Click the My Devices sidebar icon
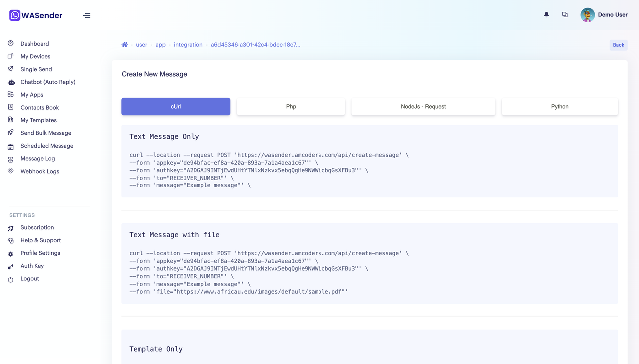The width and height of the screenshot is (639, 364). (x=11, y=56)
